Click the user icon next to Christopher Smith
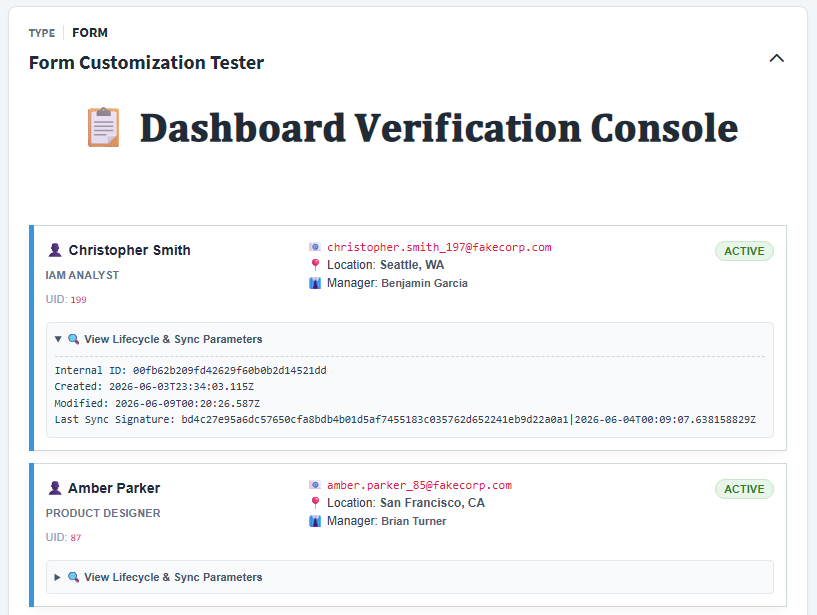The height and width of the screenshot is (615, 817). coord(55,250)
